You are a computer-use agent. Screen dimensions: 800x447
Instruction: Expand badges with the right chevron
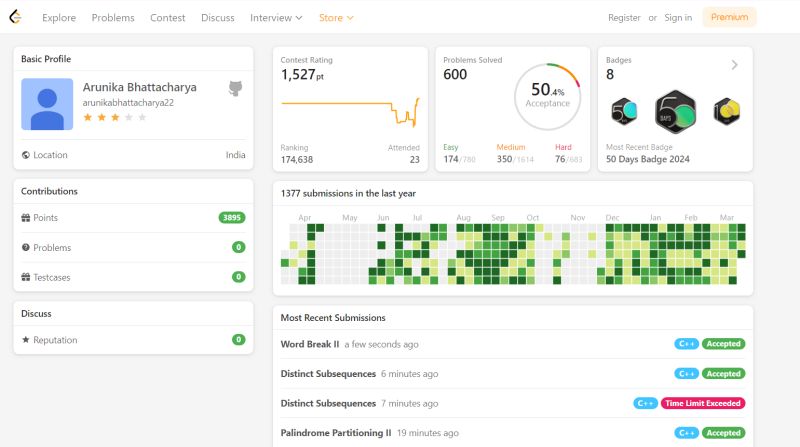734,65
